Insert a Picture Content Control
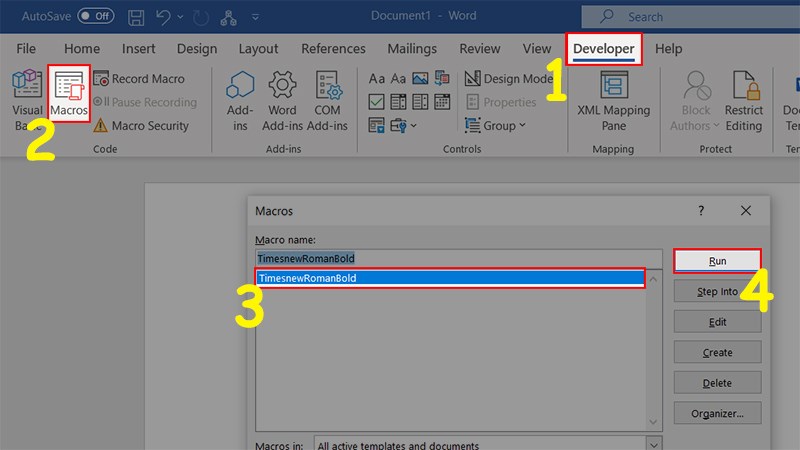This screenshot has width=800, height=450. (422, 79)
